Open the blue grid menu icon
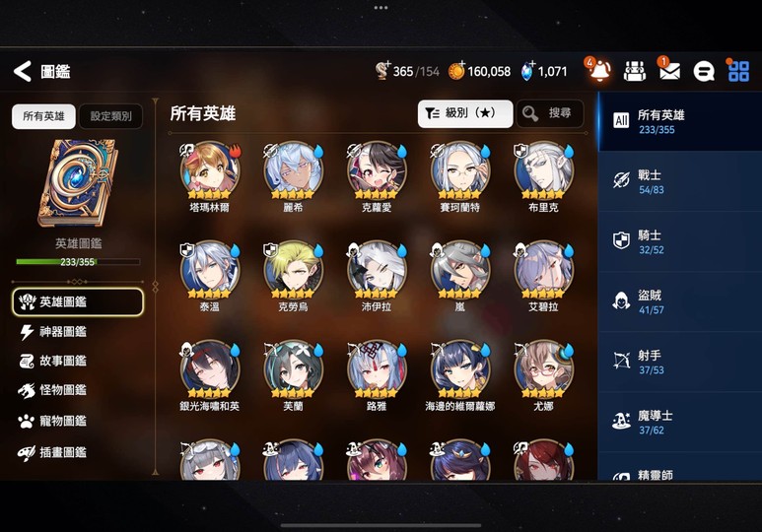The image size is (762, 532). [x=738, y=71]
